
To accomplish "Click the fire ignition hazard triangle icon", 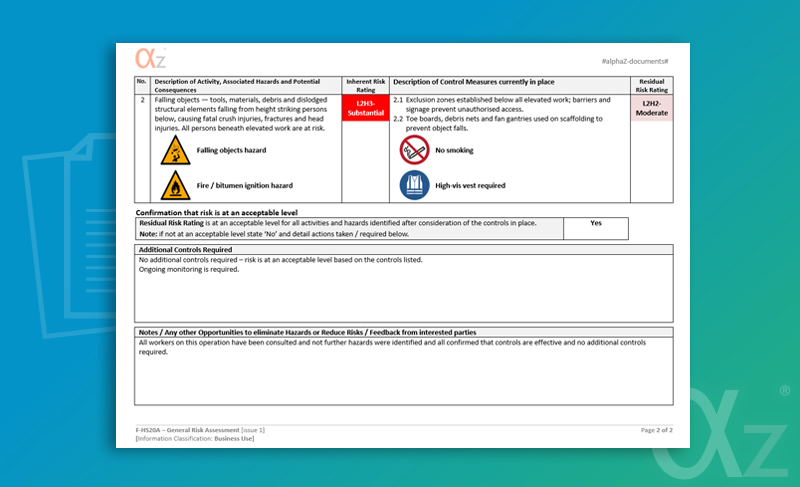I will (175, 186).
